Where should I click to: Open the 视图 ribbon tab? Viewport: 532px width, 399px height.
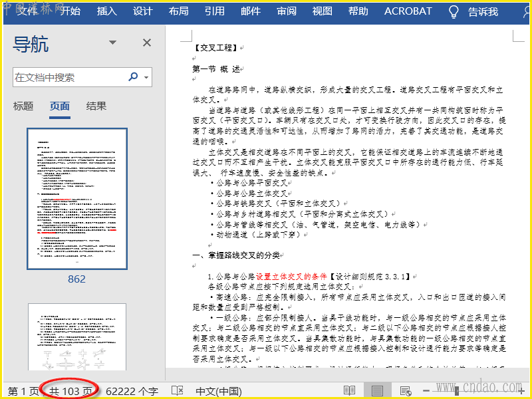coord(322,11)
